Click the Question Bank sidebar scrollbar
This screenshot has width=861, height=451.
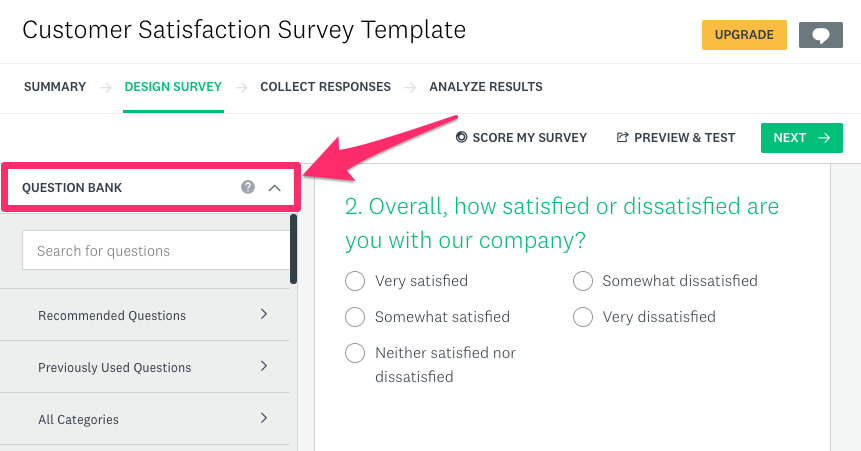[294, 249]
